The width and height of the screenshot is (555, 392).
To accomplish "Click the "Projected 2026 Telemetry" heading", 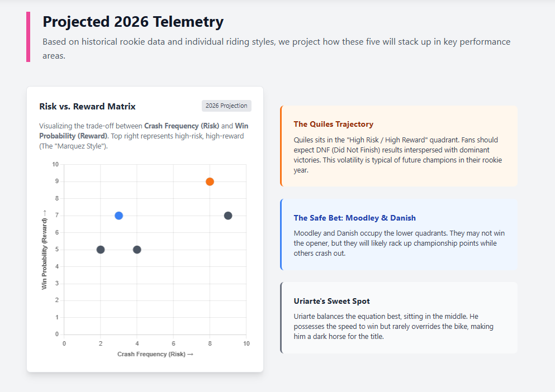I will 133,22.
